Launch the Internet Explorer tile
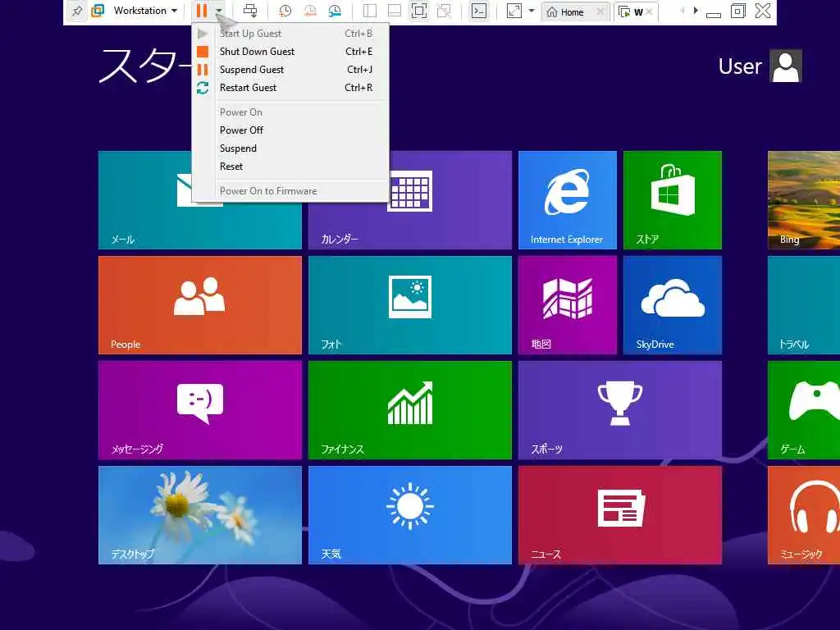 [568, 200]
